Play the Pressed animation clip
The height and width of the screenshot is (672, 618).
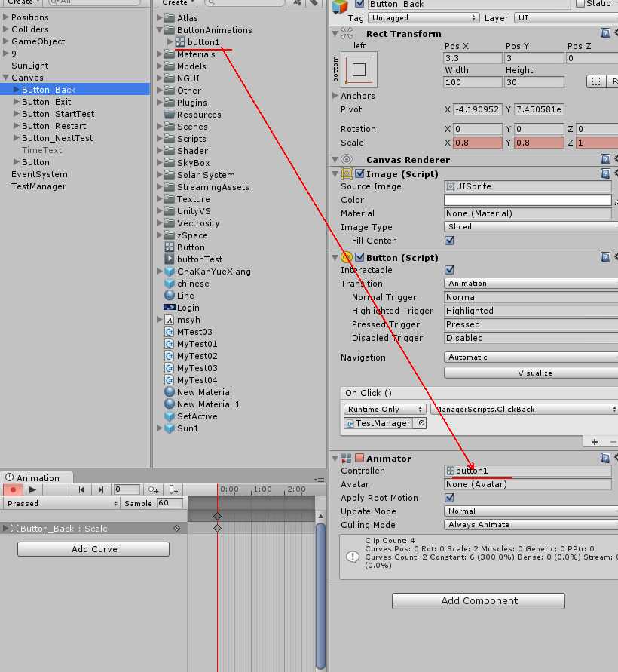click(x=32, y=489)
